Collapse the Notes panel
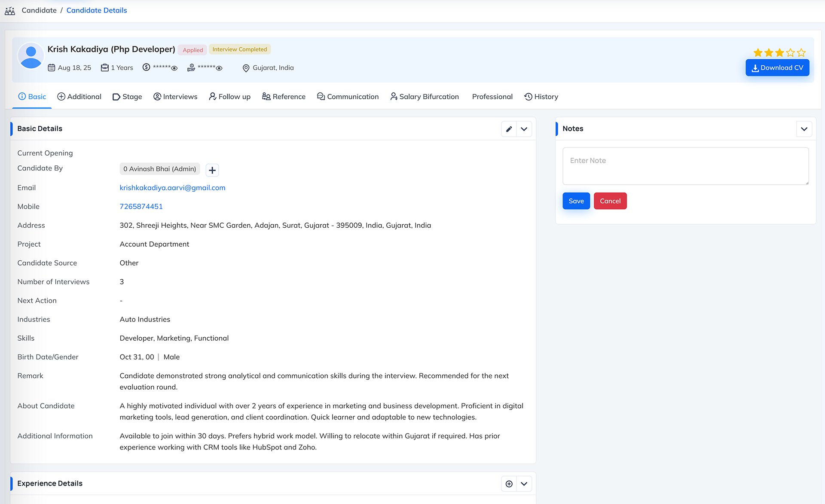Image resolution: width=825 pixels, height=504 pixels. click(x=804, y=129)
